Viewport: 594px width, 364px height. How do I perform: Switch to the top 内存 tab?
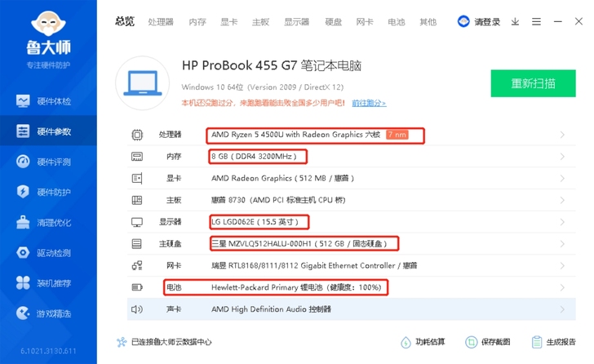(197, 22)
